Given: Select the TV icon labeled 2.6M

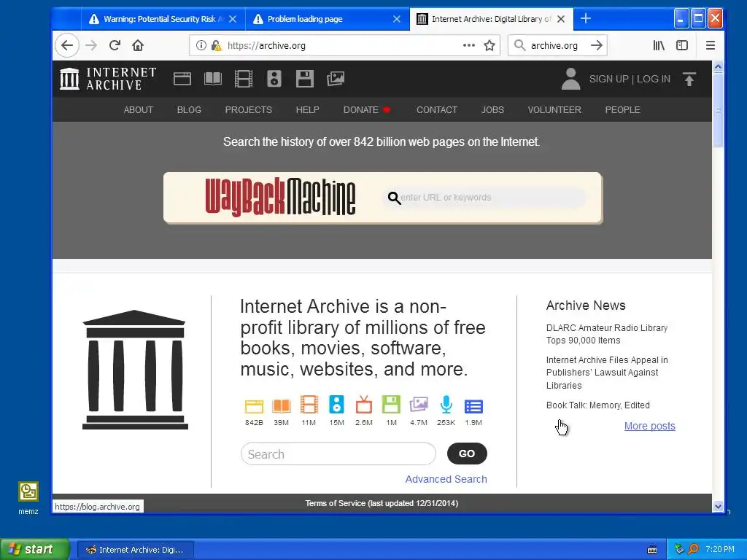Looking at the screenshot, I should [364, 405].
